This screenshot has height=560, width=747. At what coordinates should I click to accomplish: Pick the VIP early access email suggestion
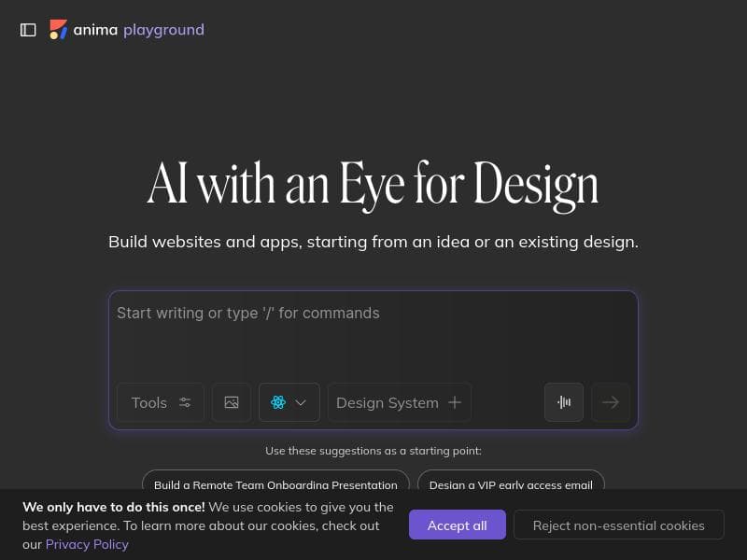pyautogui.click(x=511, y=483)
